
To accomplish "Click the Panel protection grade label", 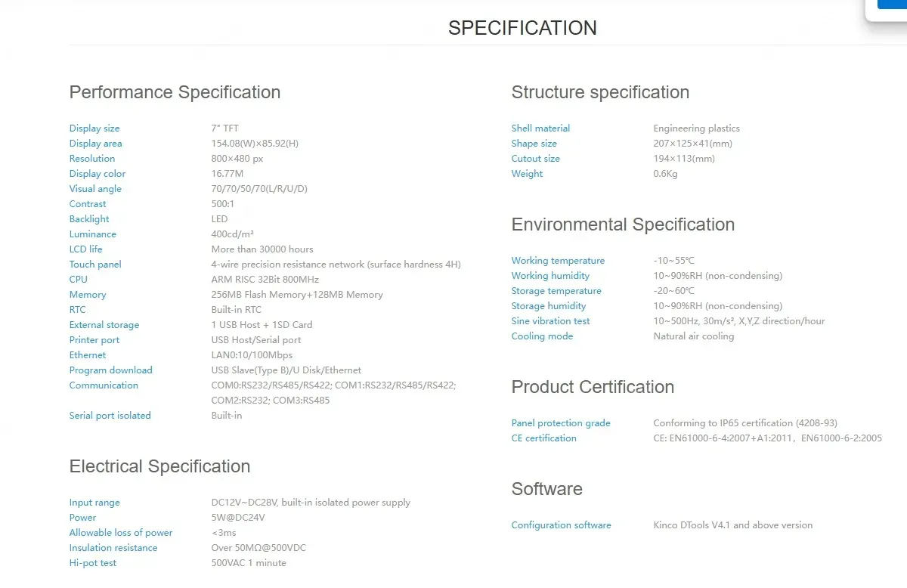I will click(x=561, y=423).
